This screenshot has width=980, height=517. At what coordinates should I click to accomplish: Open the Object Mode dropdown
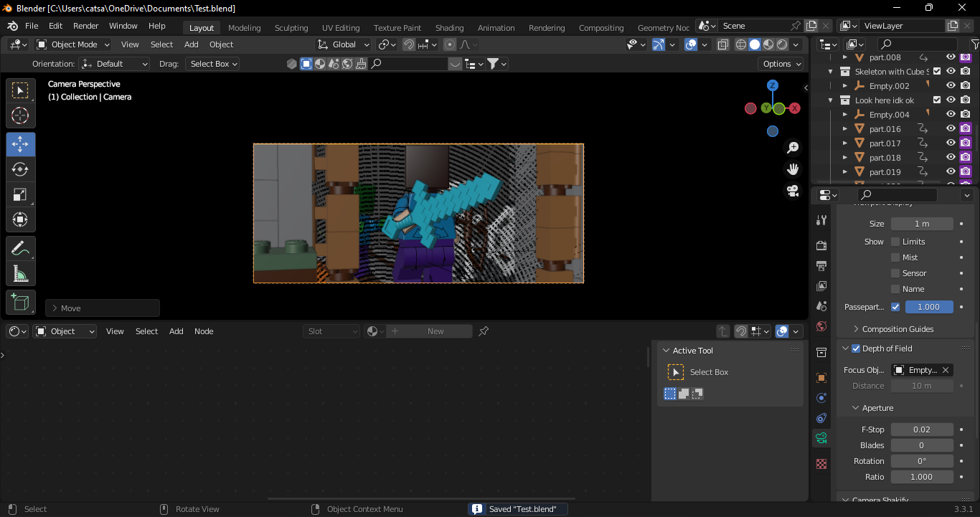(72, 44)
